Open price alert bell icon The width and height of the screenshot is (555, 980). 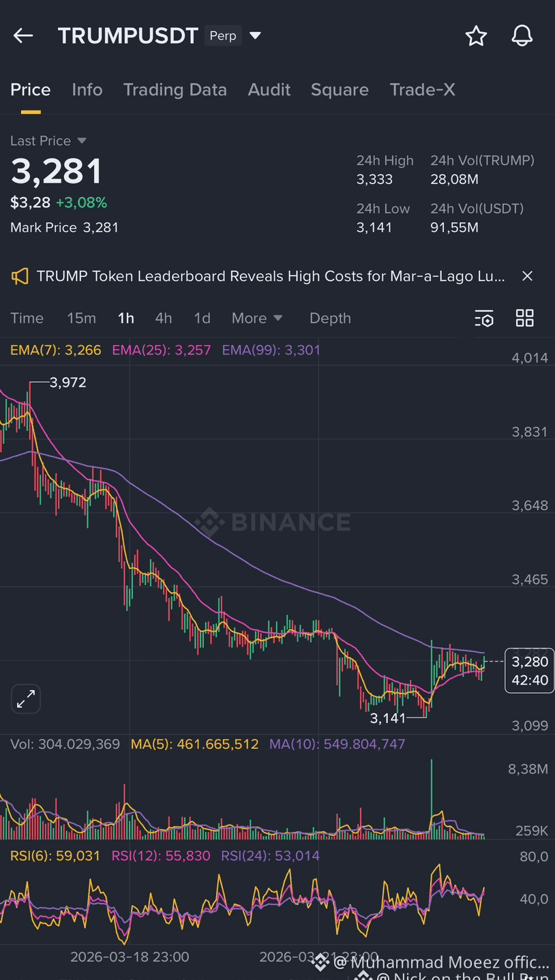click(x=522, y=36)
